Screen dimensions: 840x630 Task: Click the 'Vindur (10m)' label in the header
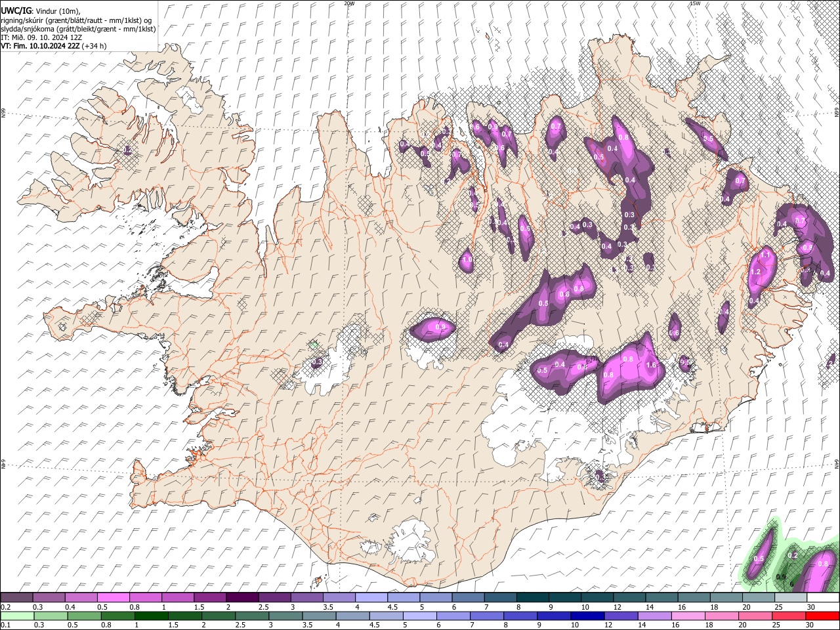tap(56, 12)
